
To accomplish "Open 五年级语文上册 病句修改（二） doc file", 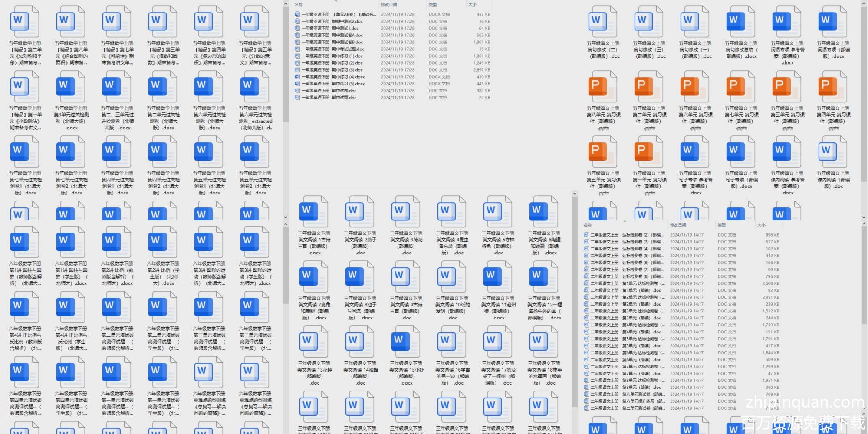I will pos(603,22).
